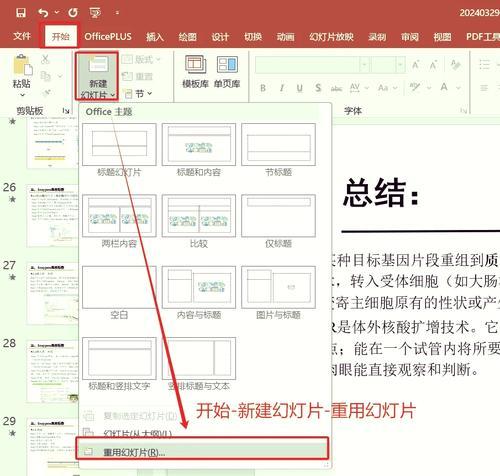
Task: Toggle Underline formatting
Action: pos(300,88)
